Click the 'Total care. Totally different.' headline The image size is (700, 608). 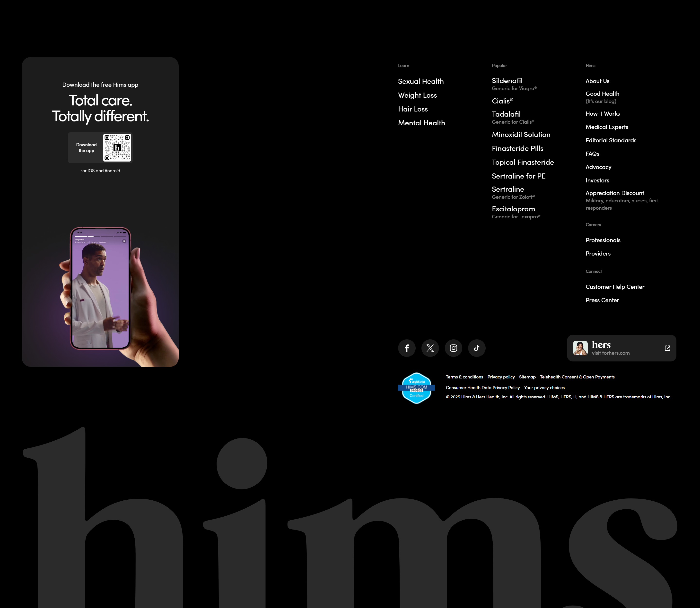coord(100,108)
